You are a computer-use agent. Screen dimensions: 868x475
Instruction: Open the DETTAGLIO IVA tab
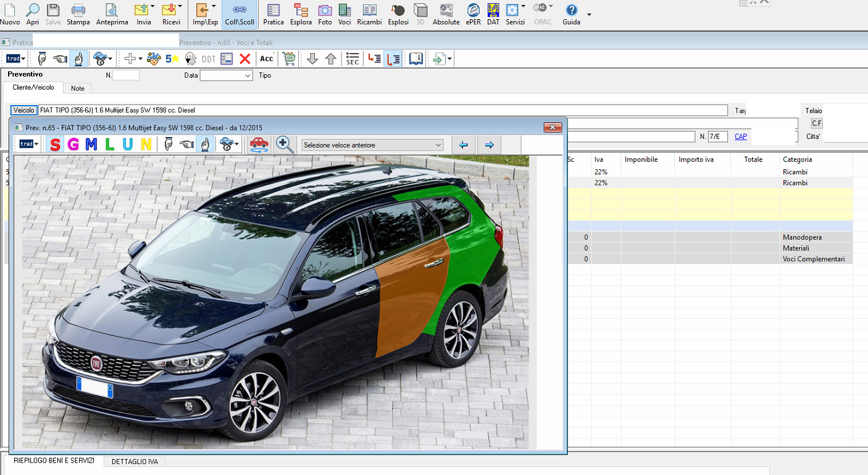135,461
